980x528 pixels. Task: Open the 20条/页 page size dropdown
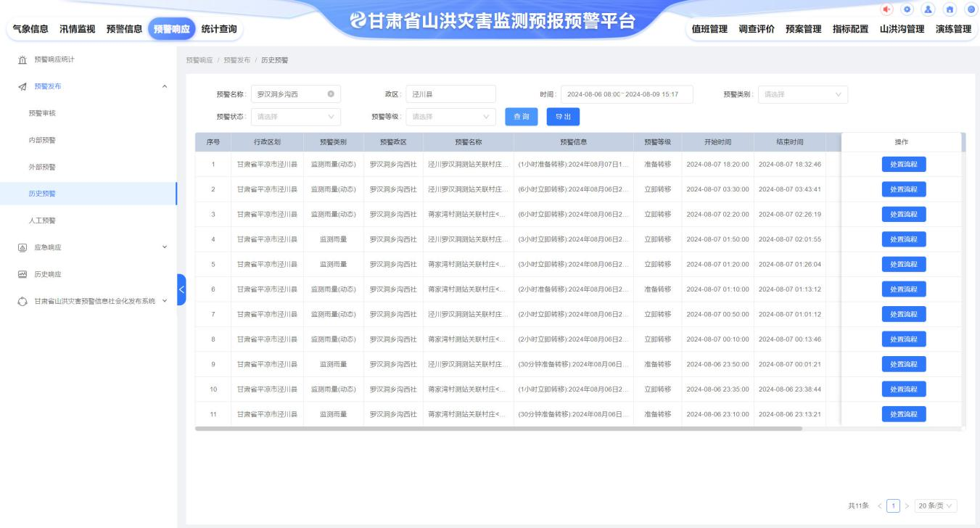point(936,506)
